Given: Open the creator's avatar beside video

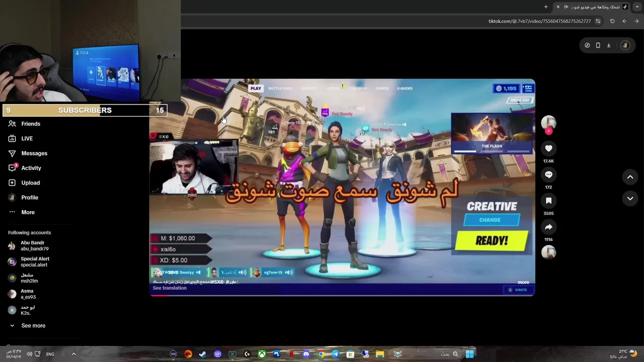Looking at the screenshot, I should [548, 123].
